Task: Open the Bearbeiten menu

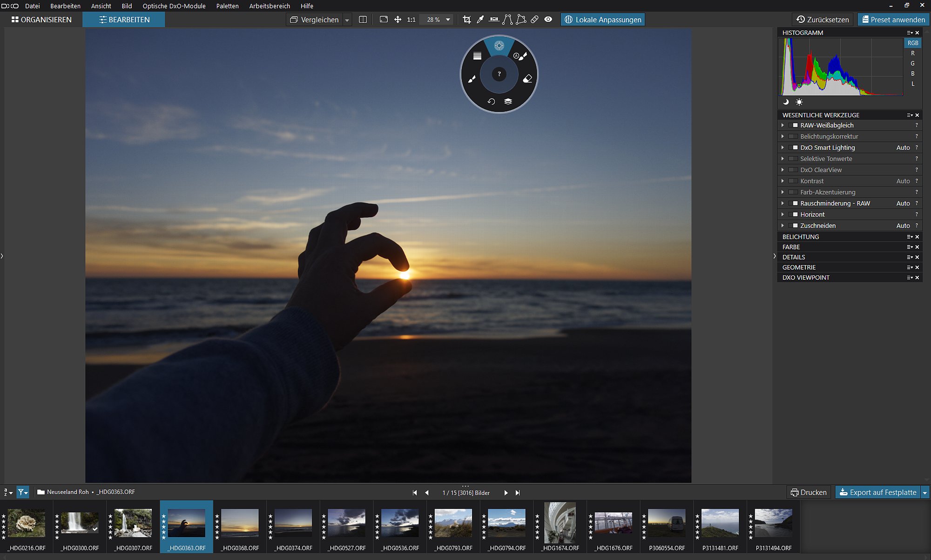Action: click(65, 6)
